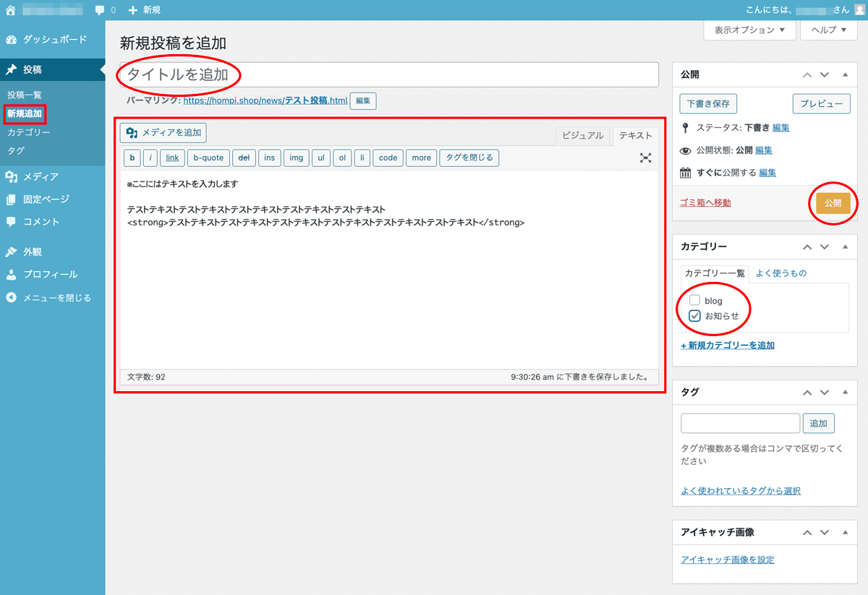Open the 外観 appearance menu
Image resolution: width=868 pixels, height=595 pixels.
pyautogui.click(x=32, y=252)
